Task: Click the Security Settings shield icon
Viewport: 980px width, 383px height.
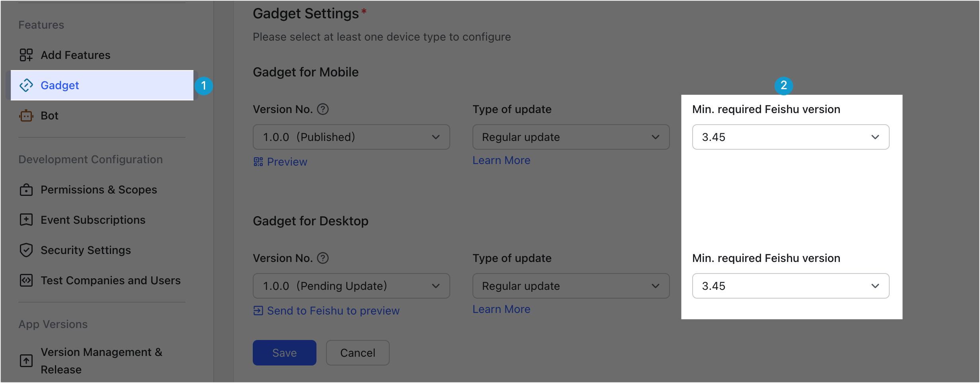Action: tap(26, 250)
